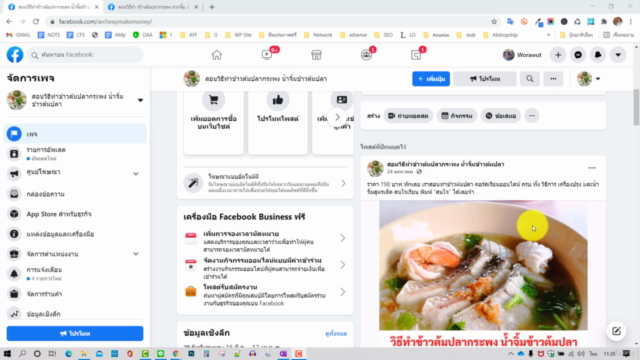Click the ข้อเสนอ offer create button
This screenshot has height=360, width=640.
pyautogui.click(x=501, y=116)
